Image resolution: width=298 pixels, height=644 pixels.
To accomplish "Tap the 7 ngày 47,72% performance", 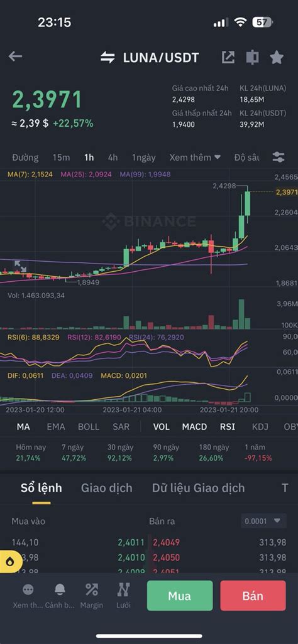I will coord(74,452).
